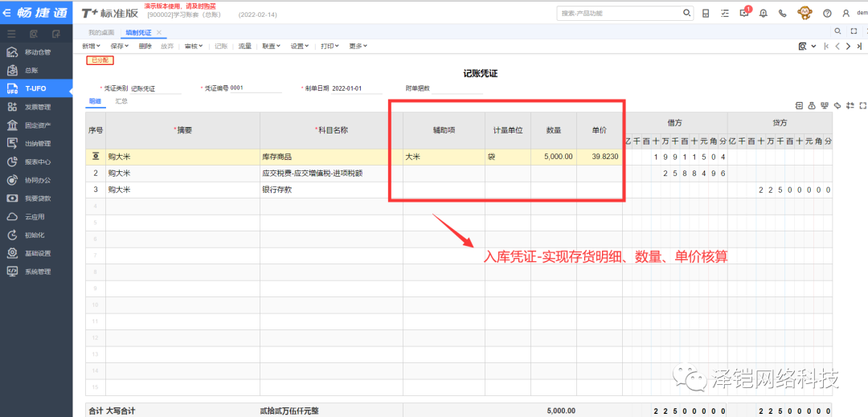The height and width of the screenshot is (417, 868).
Task: Open 报表中心 in the sidebar
Action: tap(37, 161)
